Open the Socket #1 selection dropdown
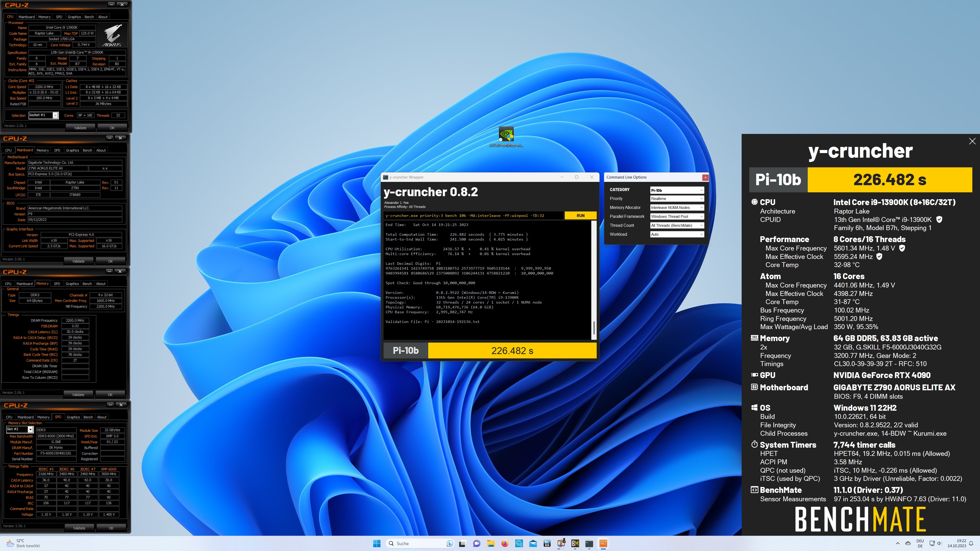980x551 pixels. click(43, 115)
